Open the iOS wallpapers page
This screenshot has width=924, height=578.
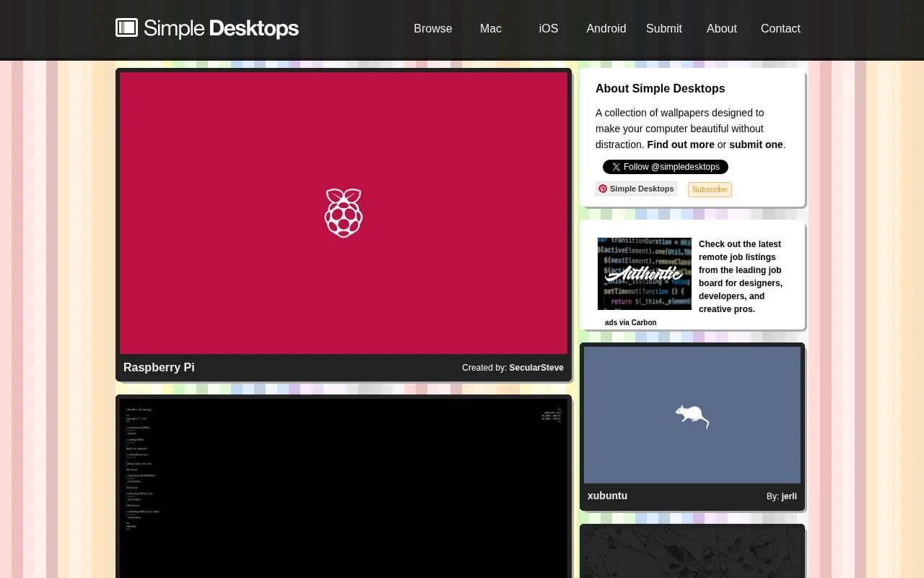pos(549,29)
